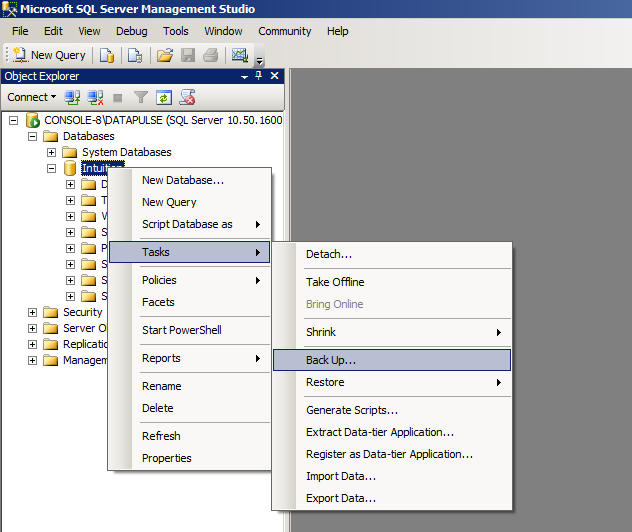Open the Edit menu

tap(53, 31)
